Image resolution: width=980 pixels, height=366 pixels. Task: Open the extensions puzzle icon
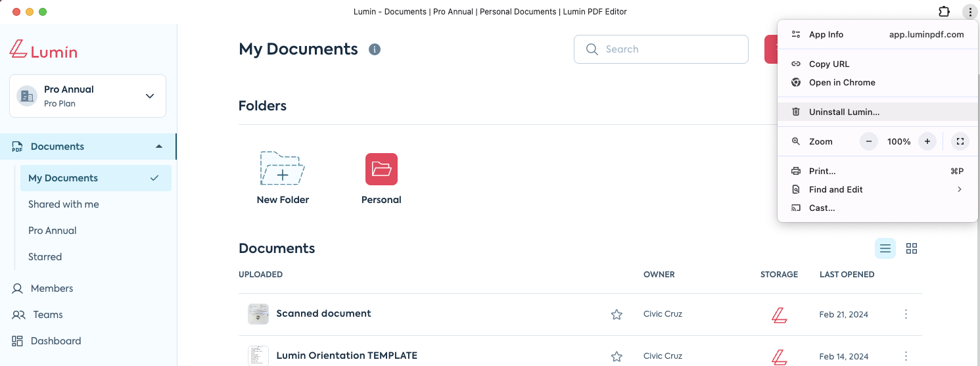click(x=944, y=12)
